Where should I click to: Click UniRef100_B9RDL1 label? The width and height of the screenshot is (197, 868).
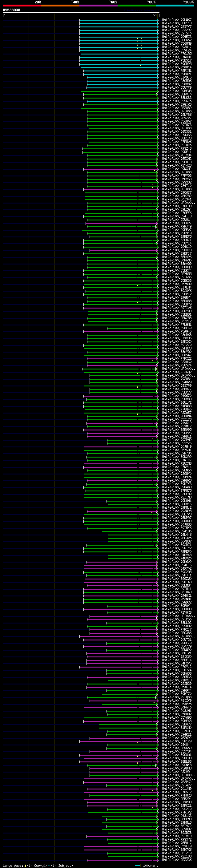[177, 436]
